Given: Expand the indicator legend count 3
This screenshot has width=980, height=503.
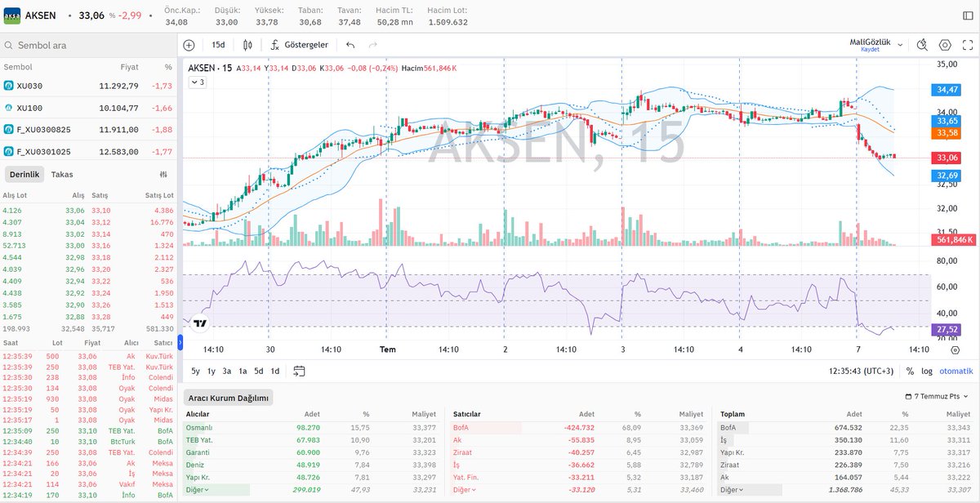Looking at the screenshot, I should (198, 82).
